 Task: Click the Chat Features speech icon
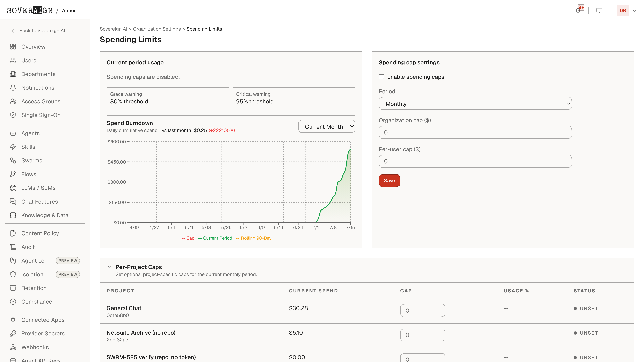tap(13, 202)
